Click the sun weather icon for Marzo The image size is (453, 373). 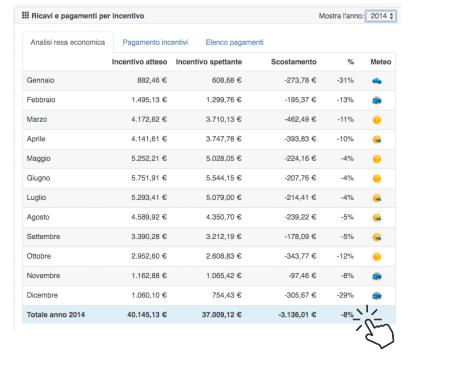point(377,120)
